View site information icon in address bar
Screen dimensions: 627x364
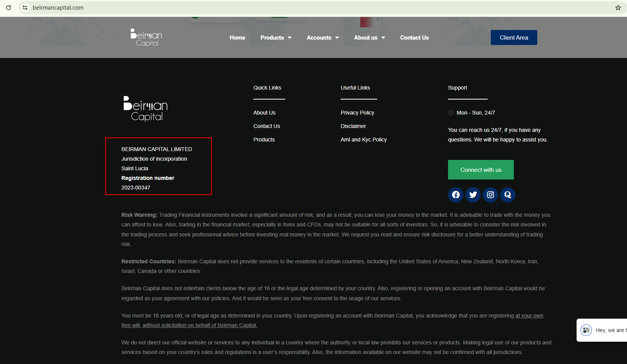coord(25,8)
